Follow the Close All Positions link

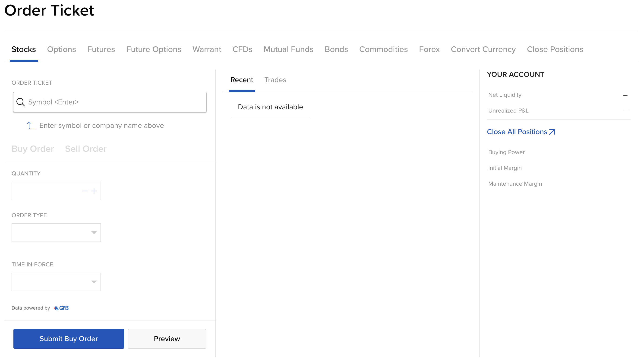517,132
